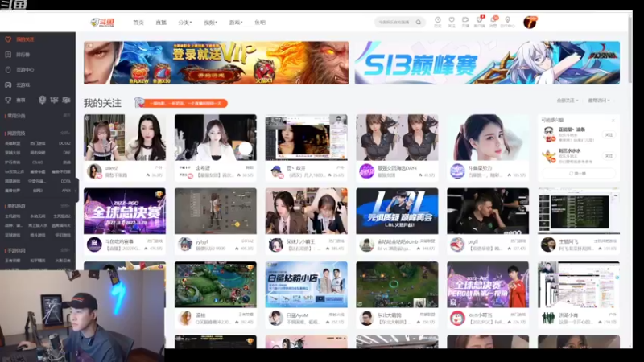
Task: Click the third esports league icon in sidebar
Action: point(66,100)
